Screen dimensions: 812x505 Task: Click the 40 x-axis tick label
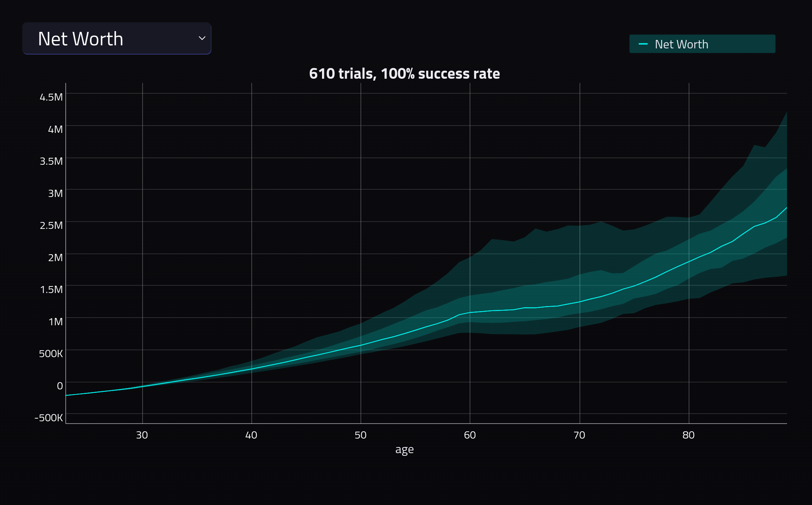click(x=251, y=435)
